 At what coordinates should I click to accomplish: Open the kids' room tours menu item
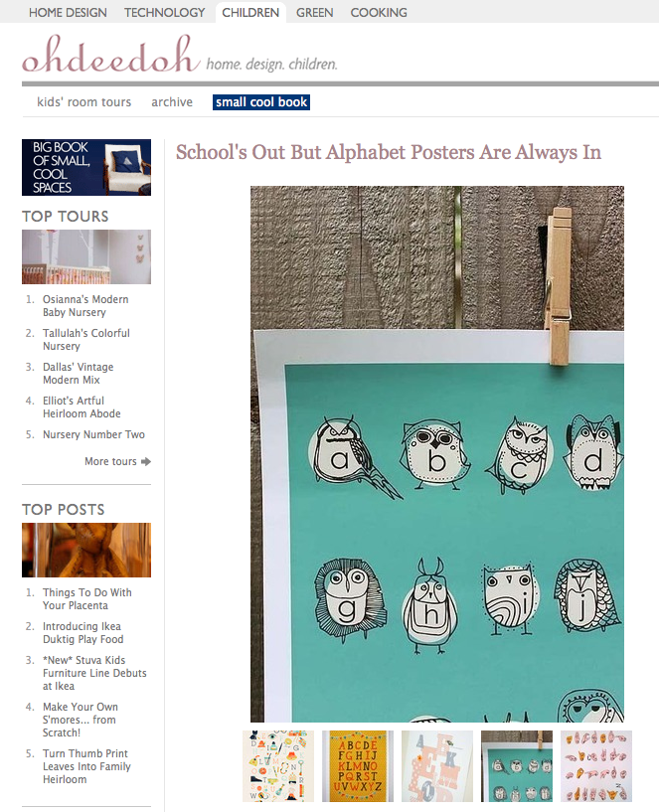tap(83, 102)
